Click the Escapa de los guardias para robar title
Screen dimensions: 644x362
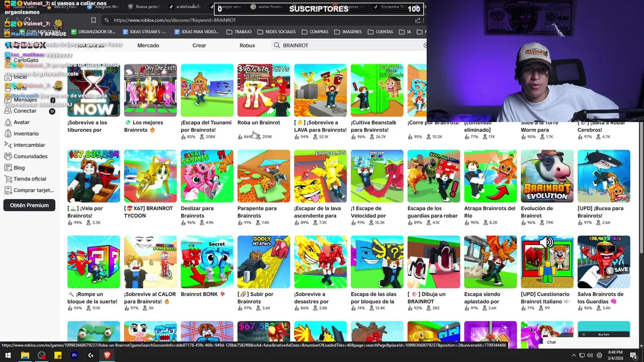tap(433, 212)
